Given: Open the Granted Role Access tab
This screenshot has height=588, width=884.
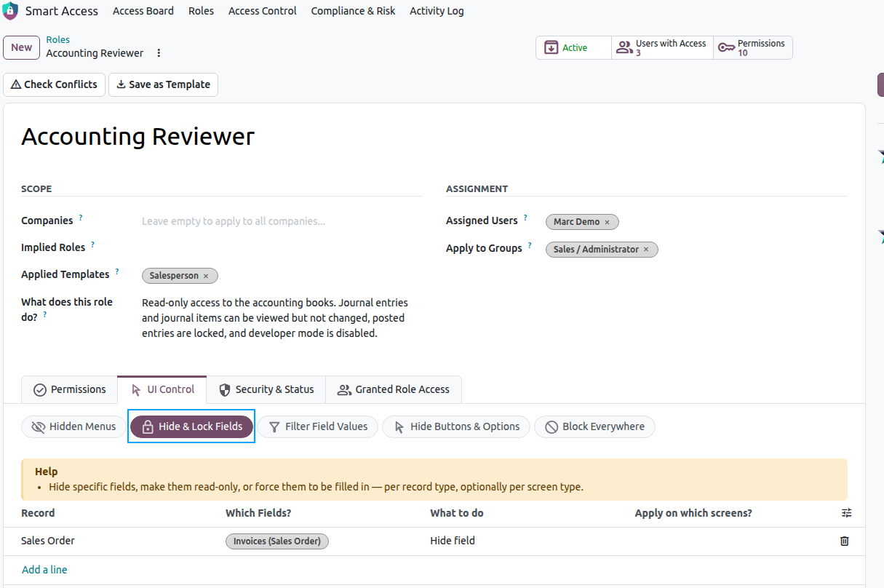Looking at the screenshot, I should [394, 389].
